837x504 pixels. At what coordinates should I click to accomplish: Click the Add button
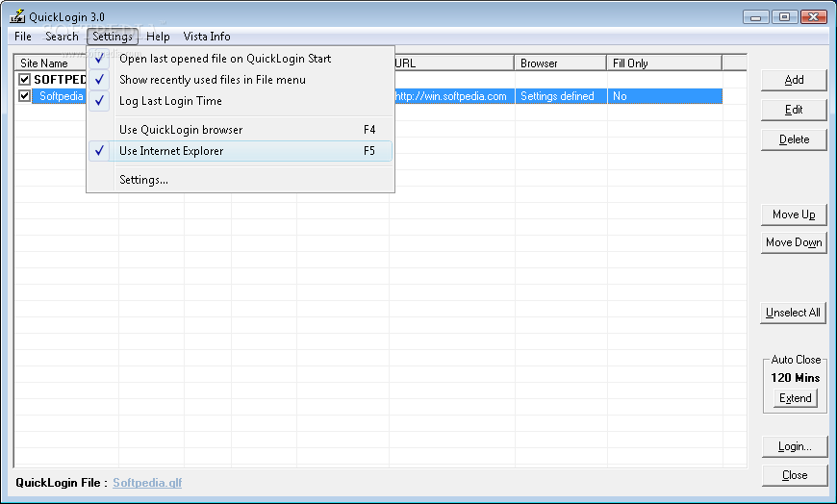click(794, 80)
